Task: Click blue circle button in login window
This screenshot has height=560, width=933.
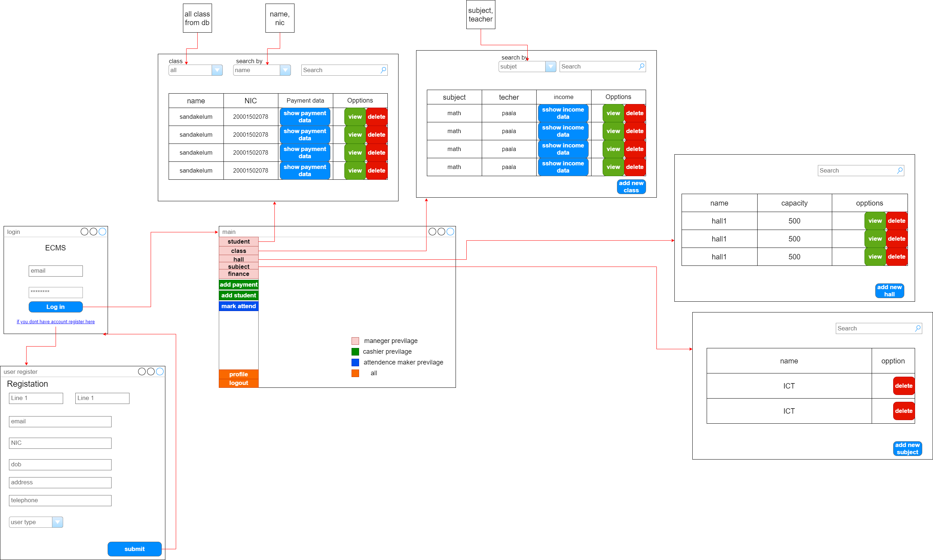Action: pos(102,232)
